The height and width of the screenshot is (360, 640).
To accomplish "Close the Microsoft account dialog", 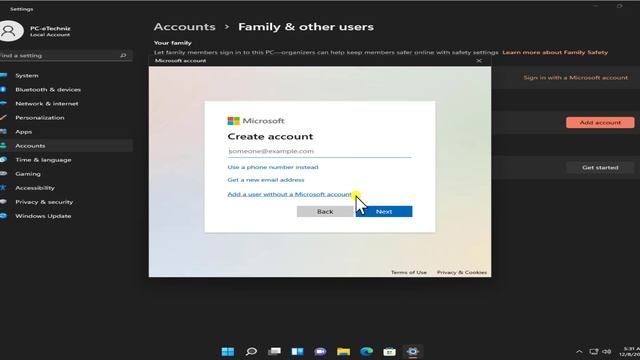I will pos(479,61).
